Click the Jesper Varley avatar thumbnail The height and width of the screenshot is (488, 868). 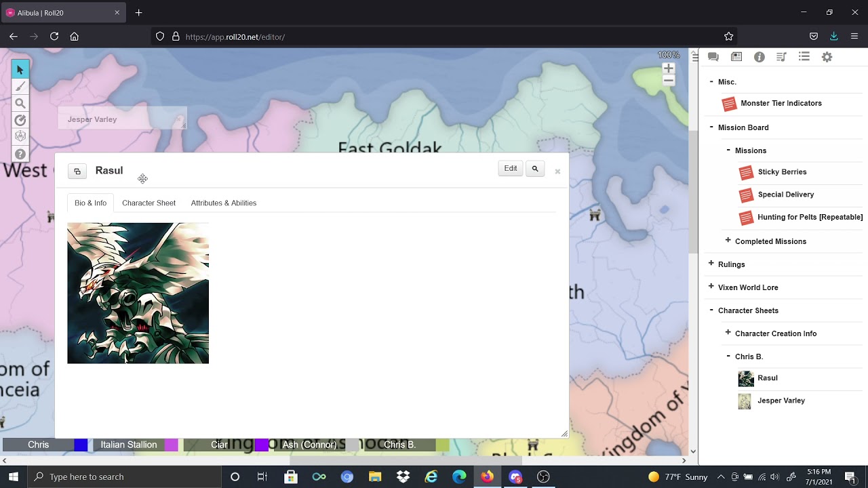(745, 402)
